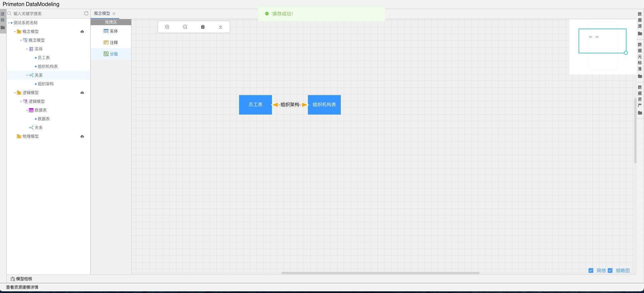Image resolution: width=644 pixels, height=293 pixels.
Task: Collapse the highlighted 关系 node arrow
Action: pos(27,75)
